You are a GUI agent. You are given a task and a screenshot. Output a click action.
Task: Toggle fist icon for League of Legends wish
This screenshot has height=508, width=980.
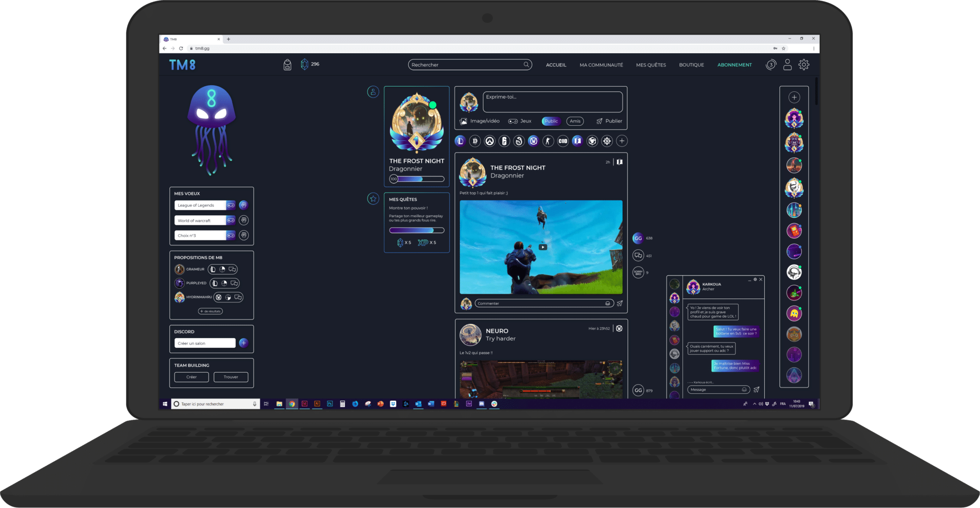(244, 205)
